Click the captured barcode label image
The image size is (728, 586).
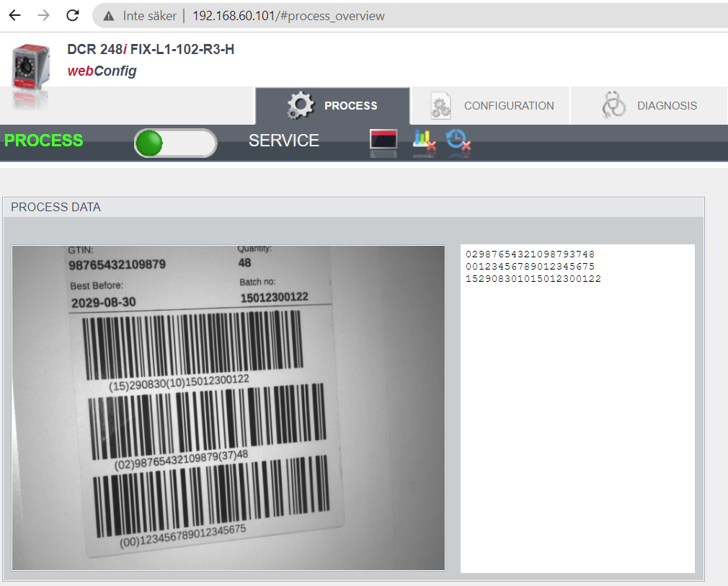pos(228,408)
